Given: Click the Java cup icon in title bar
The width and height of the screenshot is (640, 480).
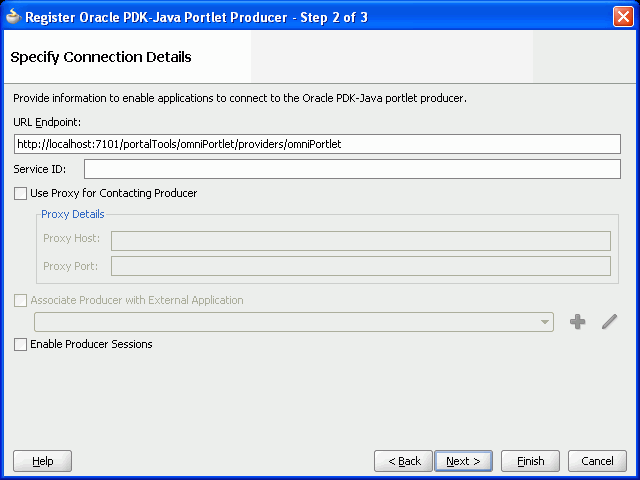Looking at the screenshot, I should tap(13, 17).
